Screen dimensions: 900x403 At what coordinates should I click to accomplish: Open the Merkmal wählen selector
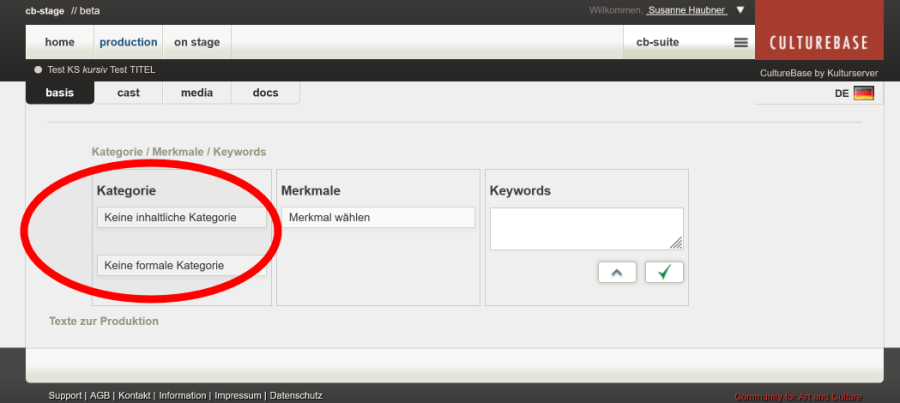[377, 217]
